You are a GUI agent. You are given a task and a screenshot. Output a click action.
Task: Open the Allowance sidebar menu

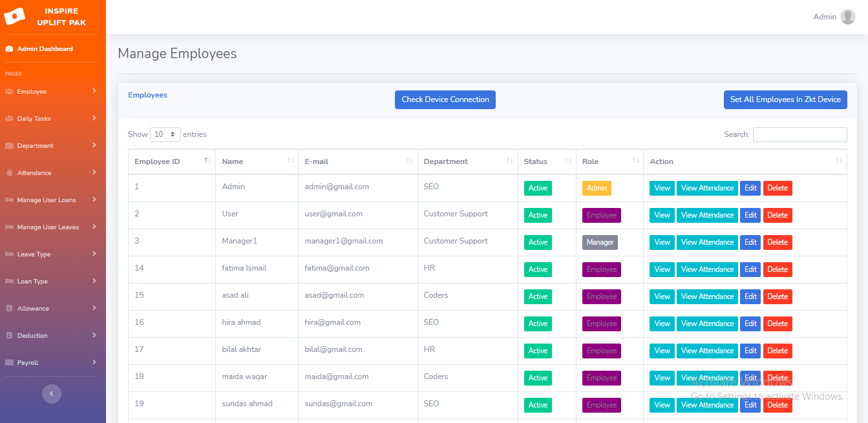pos(33,309)
